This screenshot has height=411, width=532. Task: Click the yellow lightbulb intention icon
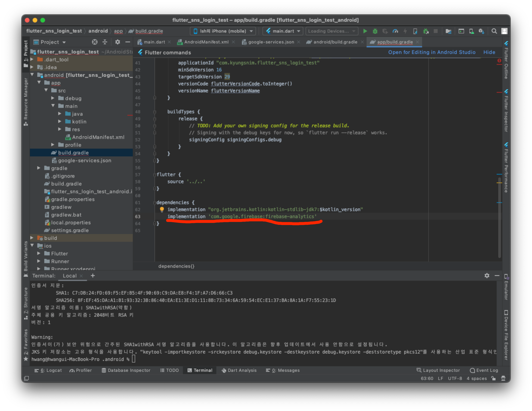[x=162, y=209]
